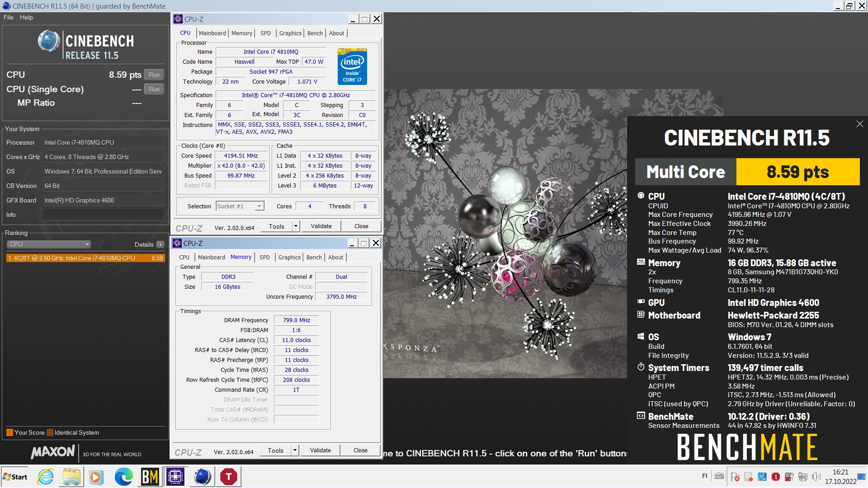The height and width of the screenshot is (488, 868).
Task: Run the CPU benchmark in Cinebench
Action: pyautogui.click(x=154, y=75)
